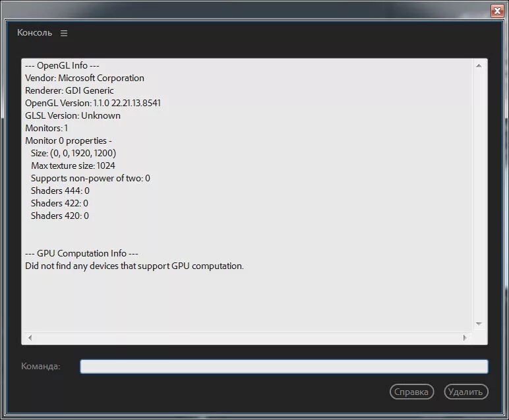Viewport: 509px width, 420px height.
Task: Click the scroll right arrow of the log
Action: (465, 338)
